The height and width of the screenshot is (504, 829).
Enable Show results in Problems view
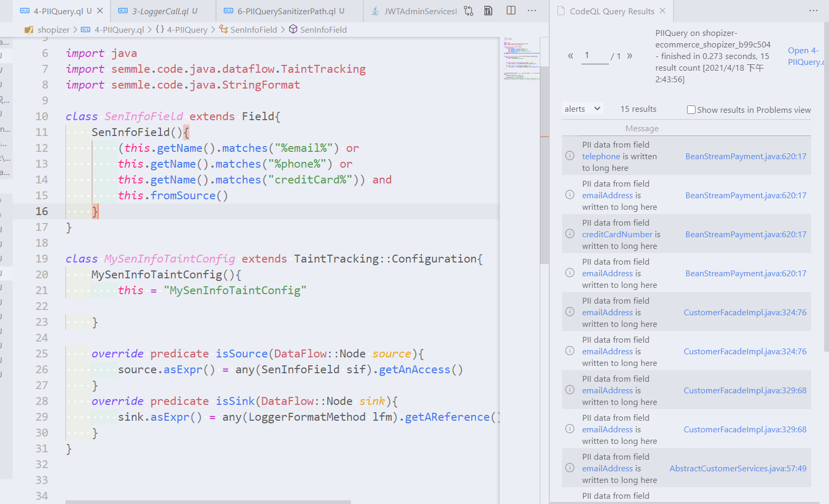(691, 110)
